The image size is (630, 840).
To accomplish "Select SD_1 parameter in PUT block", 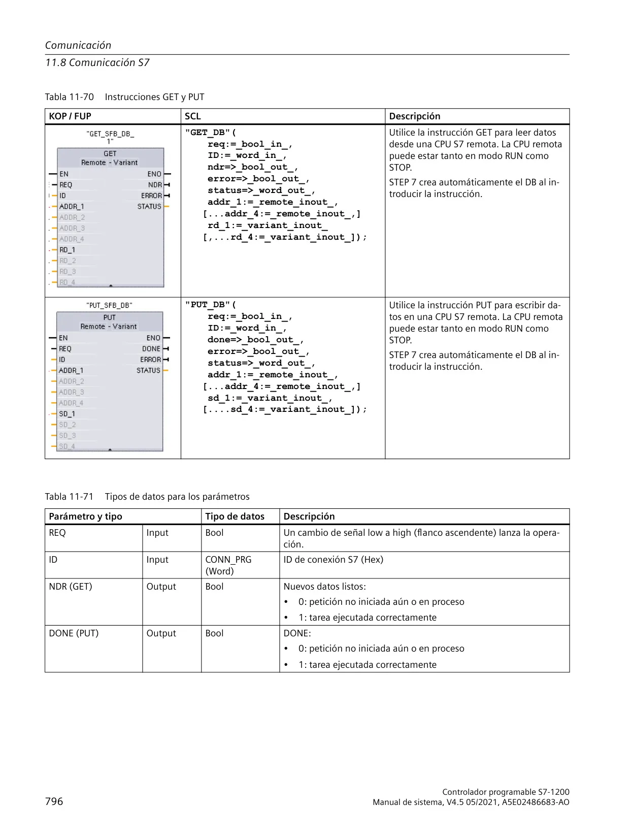I will 67,414.
